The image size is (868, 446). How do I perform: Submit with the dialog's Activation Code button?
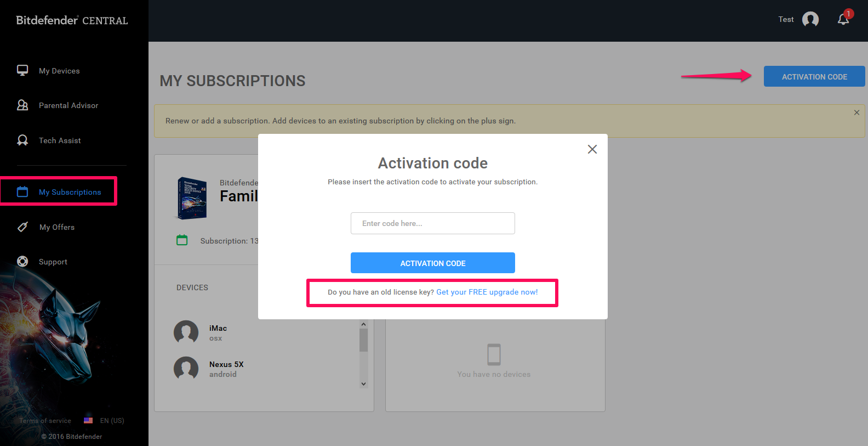point(433,263)
